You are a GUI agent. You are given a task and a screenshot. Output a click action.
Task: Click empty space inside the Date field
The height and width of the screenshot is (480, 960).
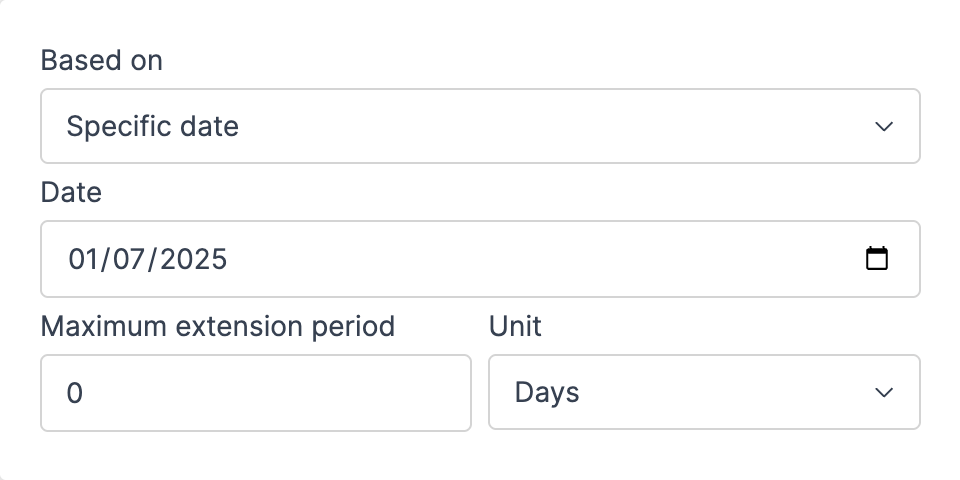click(x=550, y=259)
